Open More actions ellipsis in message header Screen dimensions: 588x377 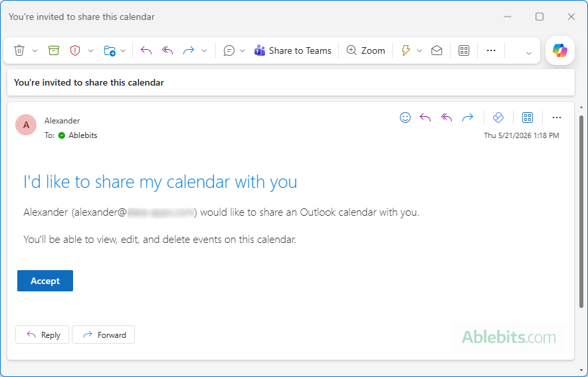coord(557,117)
